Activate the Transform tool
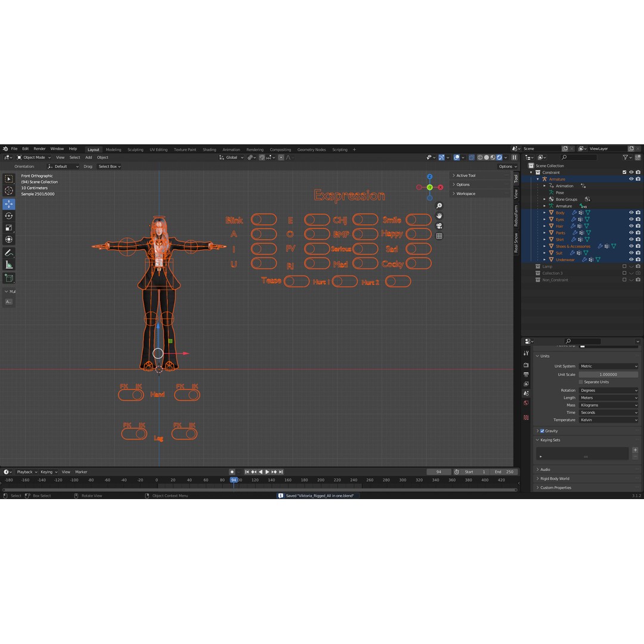This screenshot has height=644, width=644. coord(8,240)
